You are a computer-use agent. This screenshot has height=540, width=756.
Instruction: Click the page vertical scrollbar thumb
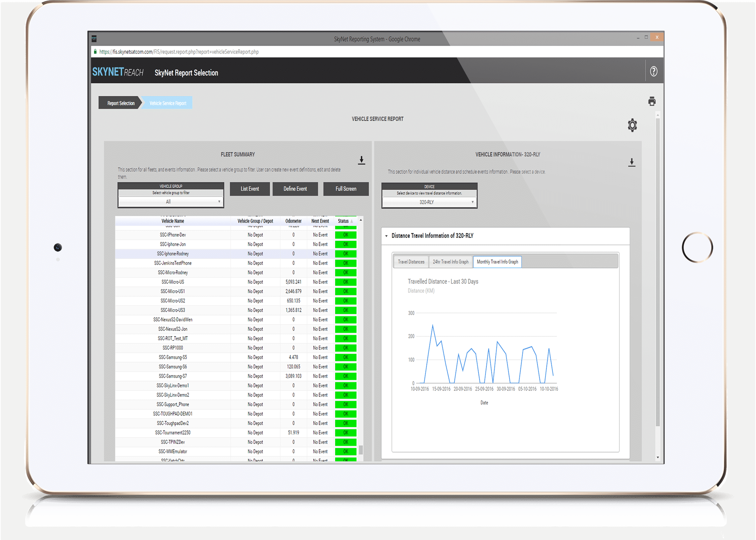point(657,272)
